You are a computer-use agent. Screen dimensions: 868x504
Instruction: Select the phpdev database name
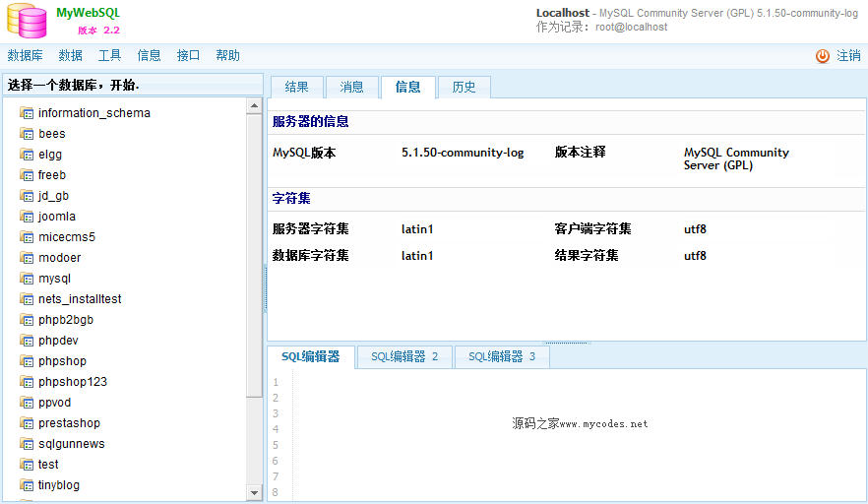tap(58, 341)
